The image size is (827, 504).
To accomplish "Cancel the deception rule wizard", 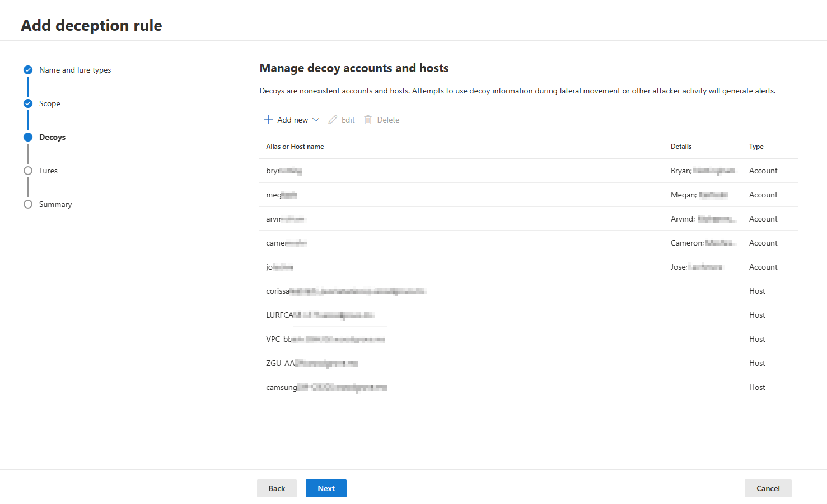I will (x=768, y=488).
